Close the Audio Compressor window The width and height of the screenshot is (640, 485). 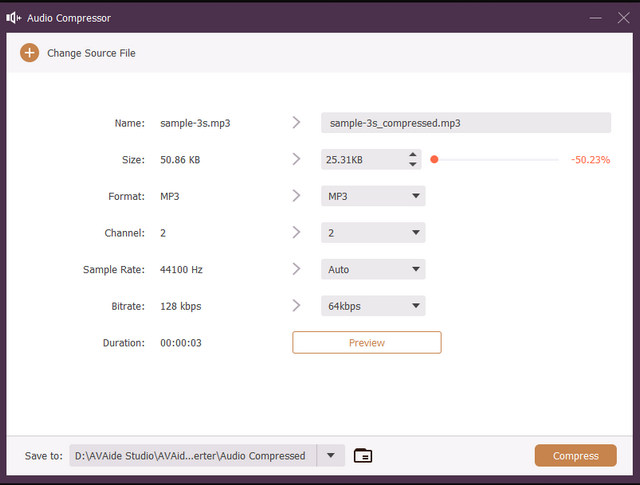623,18
